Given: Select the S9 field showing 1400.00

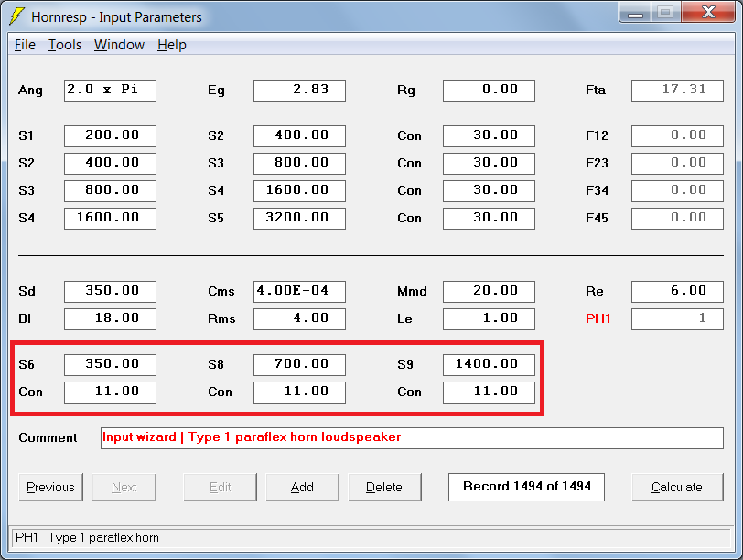Looking at the screenshot, I should click(x=489, y=365).
